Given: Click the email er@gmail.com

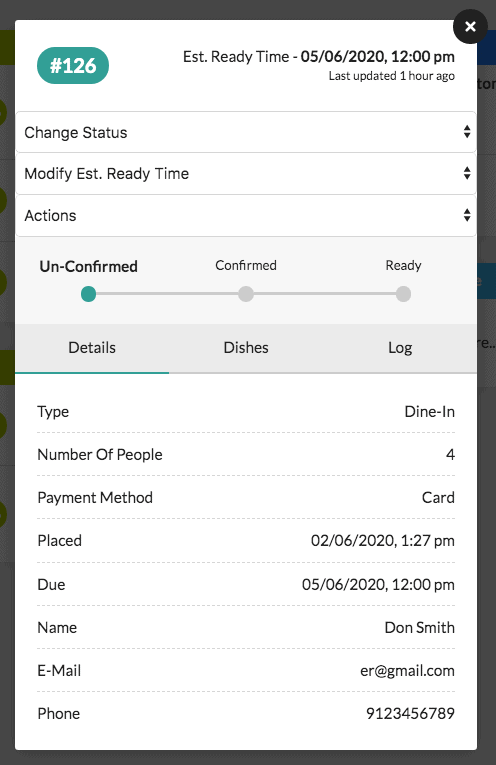Looking at the screenshot, I should (x=407, y=671).
